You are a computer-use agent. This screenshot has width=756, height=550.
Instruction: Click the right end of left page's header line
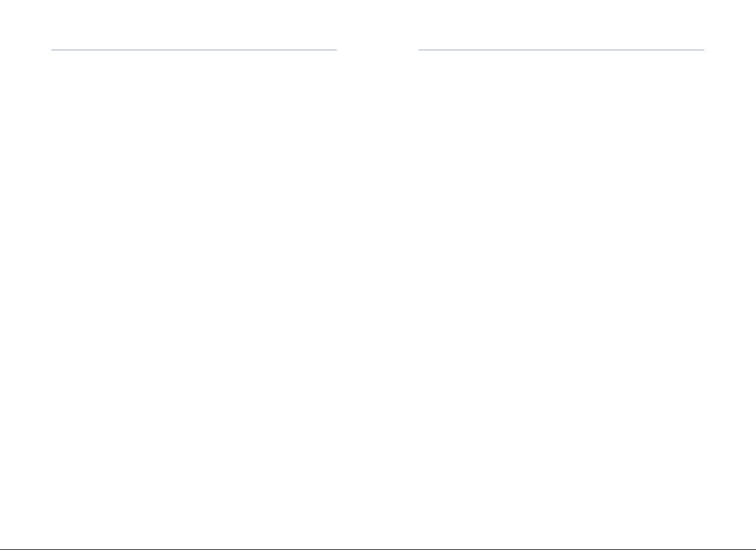point(335,50)
